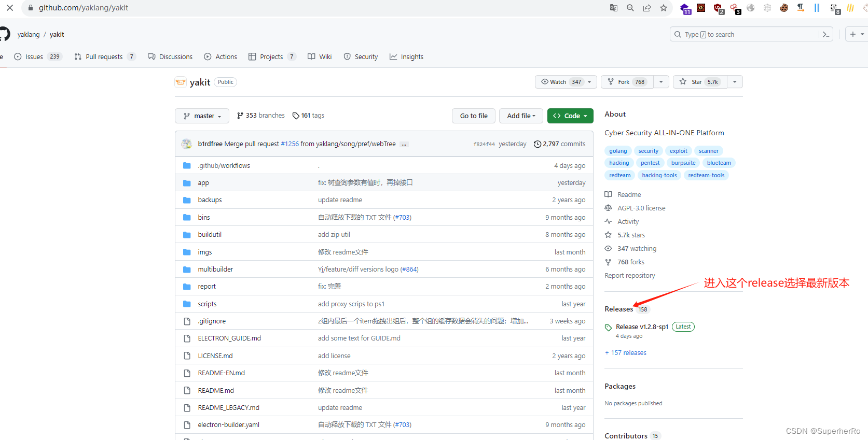
Task: Click Report repository link
Action: click(x=630, y=275)
